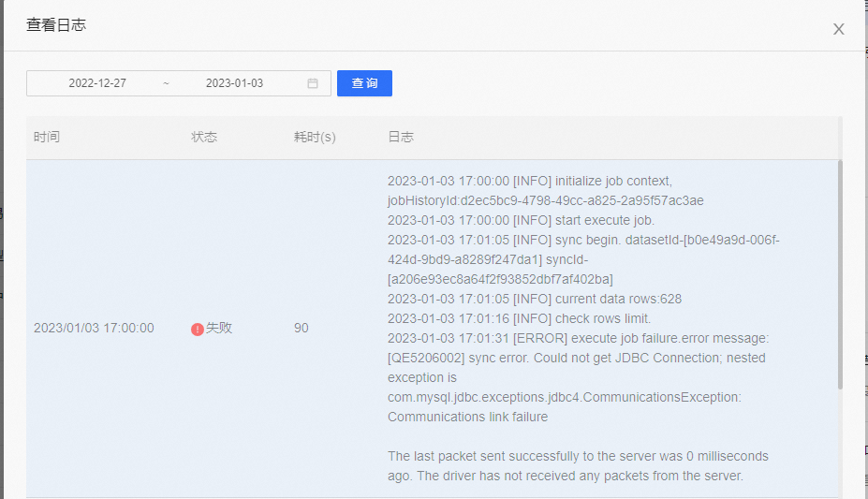Viewport: 868px width, 499px height.
Task: Open the calendar icon in date range picker
Action: click(x=313, y=83)
